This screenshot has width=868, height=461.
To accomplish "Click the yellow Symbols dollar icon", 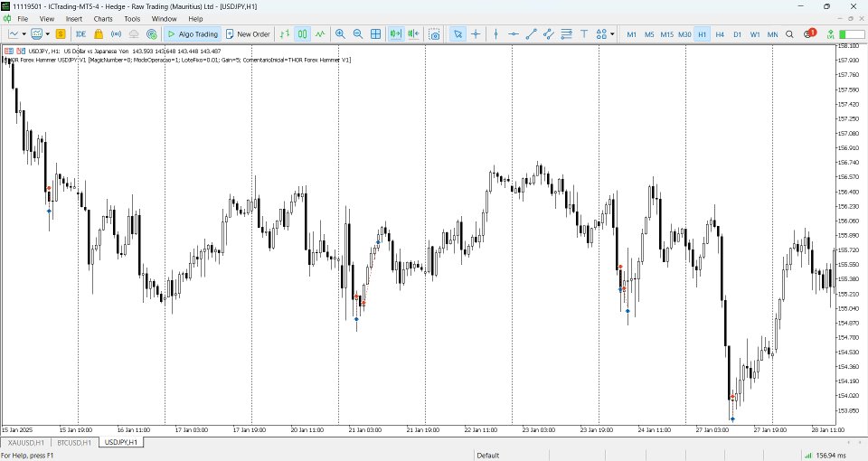I will coord(61,33).
